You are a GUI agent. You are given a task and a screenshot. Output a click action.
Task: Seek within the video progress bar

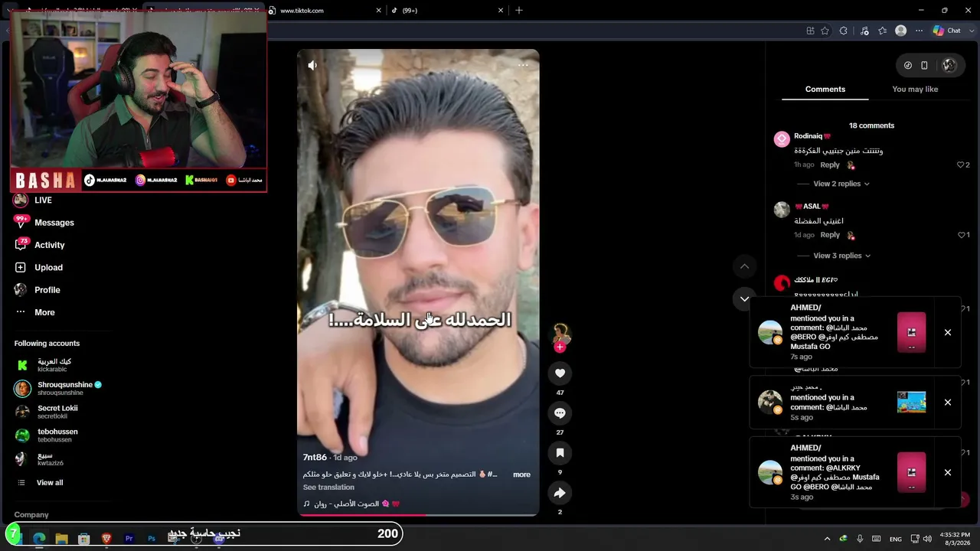[418, 515]
